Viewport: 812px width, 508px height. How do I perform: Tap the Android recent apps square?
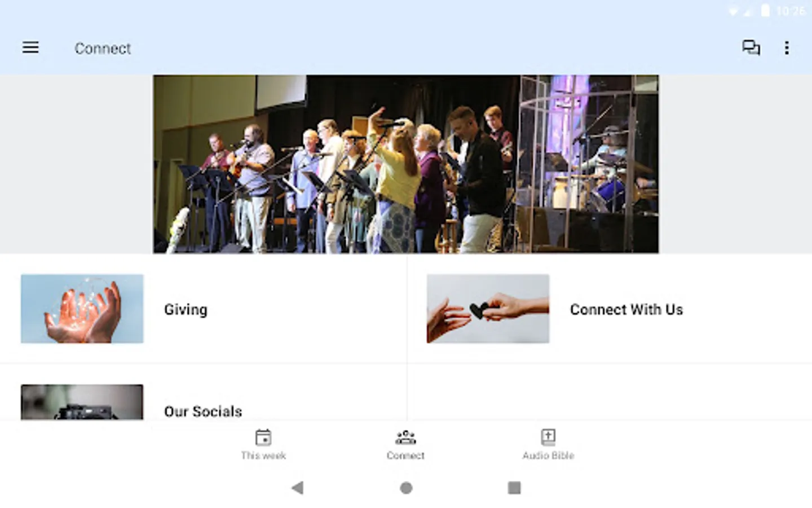tap(514, 488)
